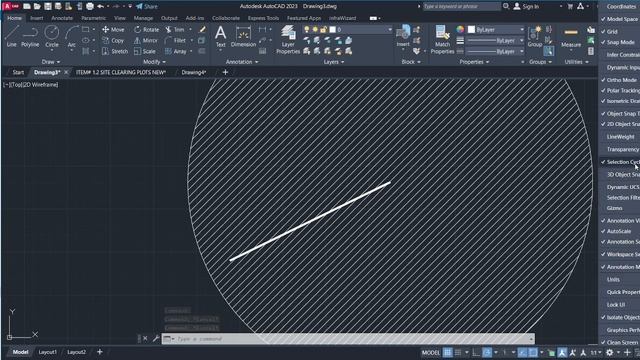Uncheck Model Space in customization menu

(x=619, y=19)
